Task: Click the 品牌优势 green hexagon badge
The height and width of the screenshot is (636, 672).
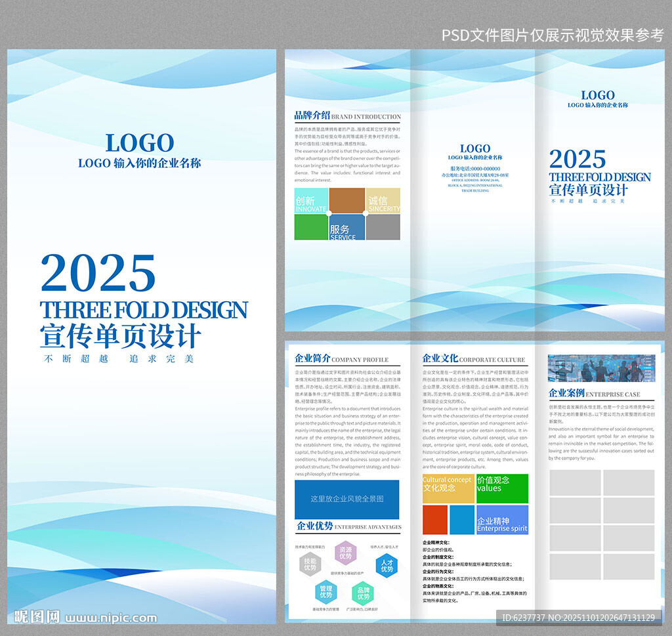Action: [363, 593]
